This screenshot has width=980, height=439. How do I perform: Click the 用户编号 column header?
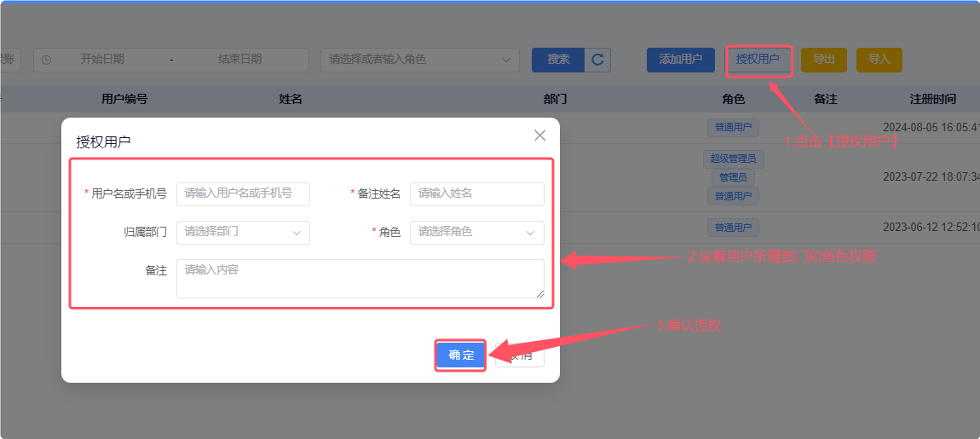pos(124,100)
